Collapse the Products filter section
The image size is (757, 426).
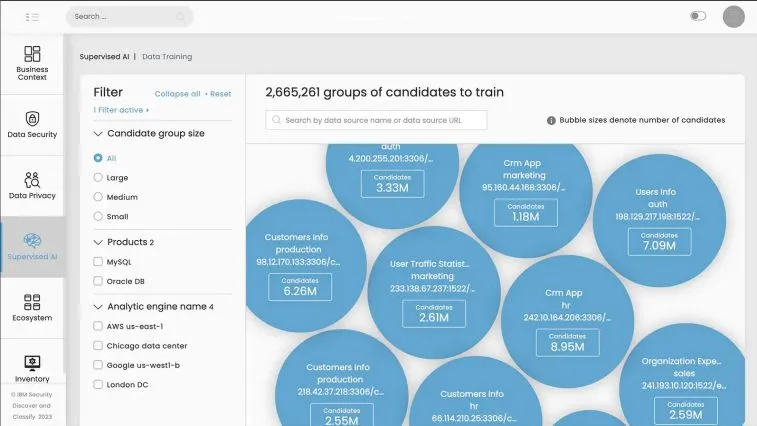point(98,242)
